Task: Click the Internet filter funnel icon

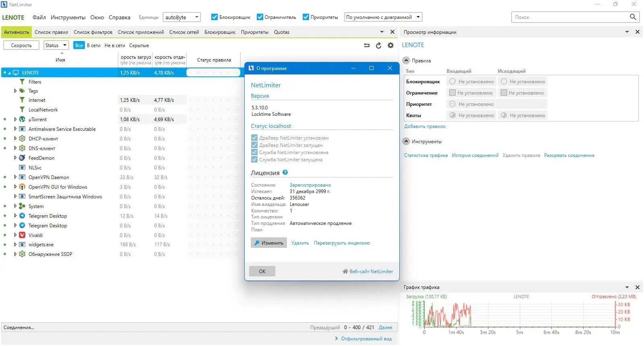Action: [x=22, y=100]
